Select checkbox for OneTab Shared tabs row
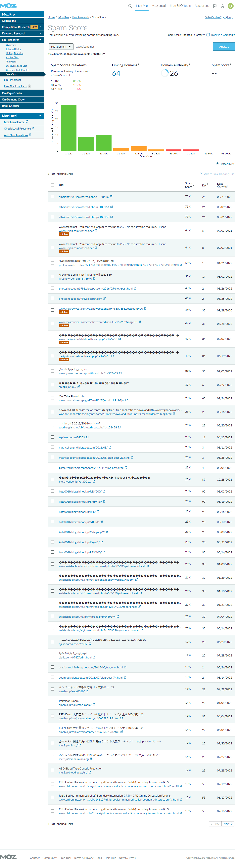Viewport: 235px width, 868px height. pos(52,398)
